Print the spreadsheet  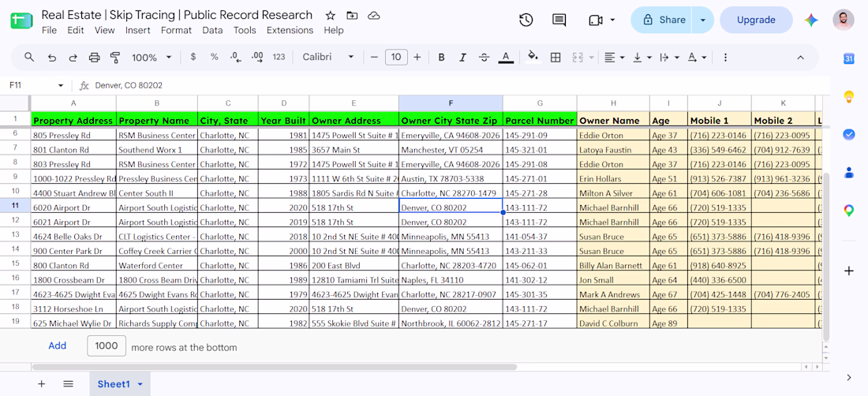tap(94, 57)
